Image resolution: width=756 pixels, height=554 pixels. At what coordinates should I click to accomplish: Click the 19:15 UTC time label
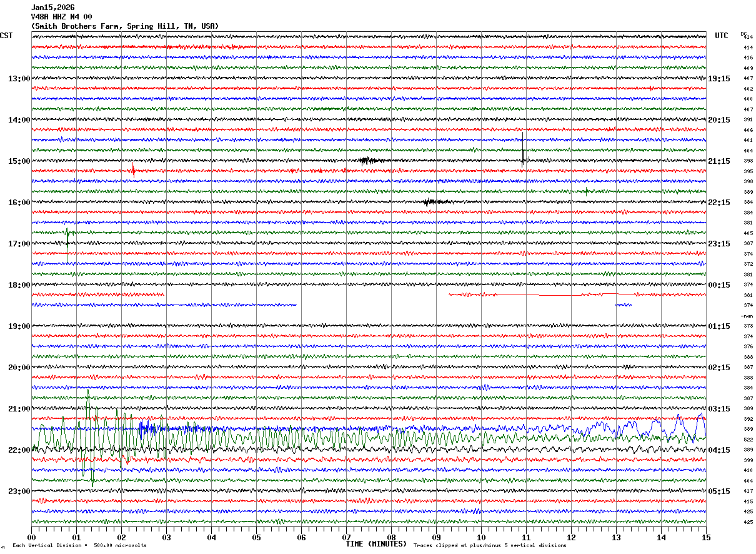coord(719,79)
